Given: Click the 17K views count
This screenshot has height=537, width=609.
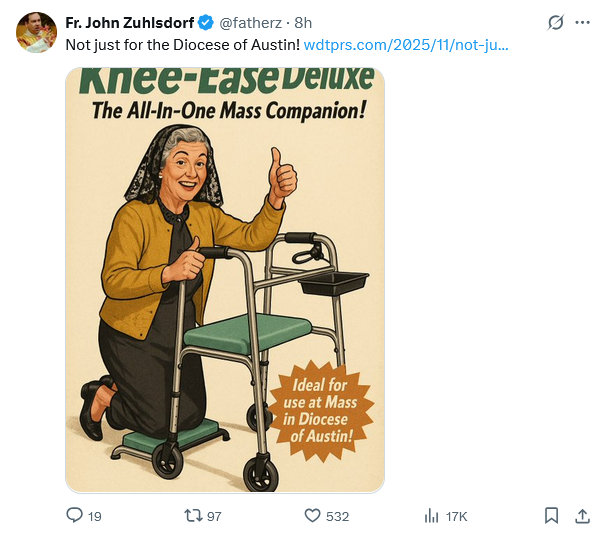Looking at the screenshot, I should coord(457,516).
